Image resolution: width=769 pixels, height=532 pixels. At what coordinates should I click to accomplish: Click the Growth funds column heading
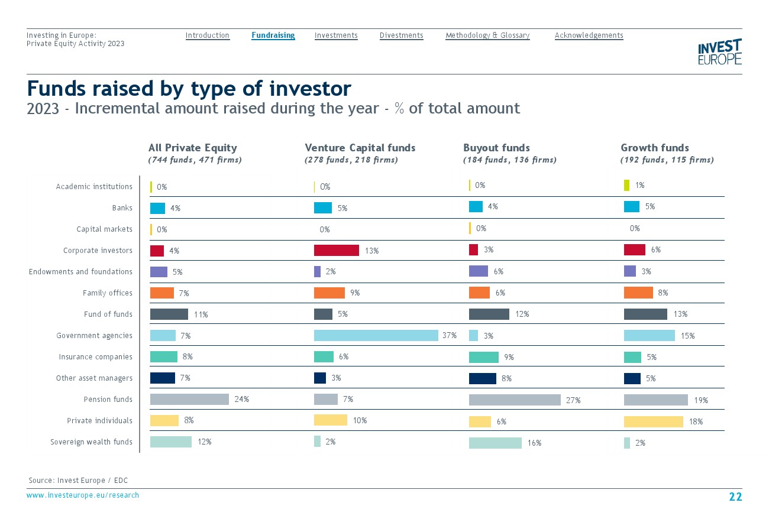[654, 148]
